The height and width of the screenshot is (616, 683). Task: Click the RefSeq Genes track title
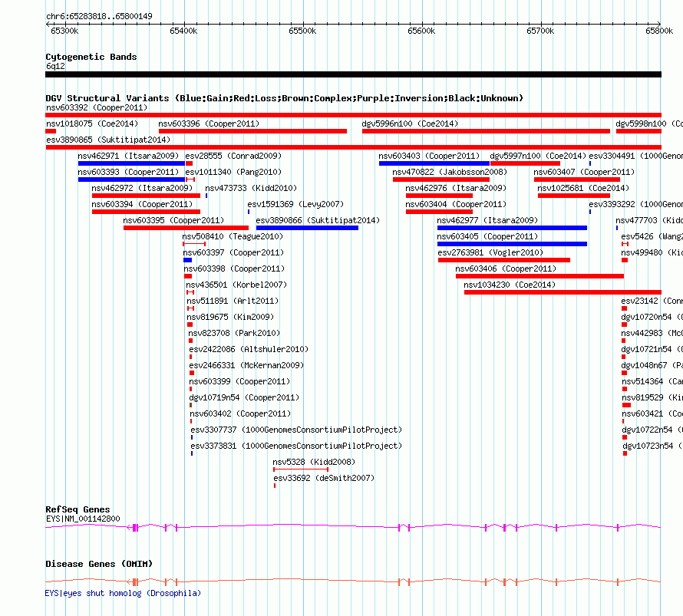tap(78, 509)
